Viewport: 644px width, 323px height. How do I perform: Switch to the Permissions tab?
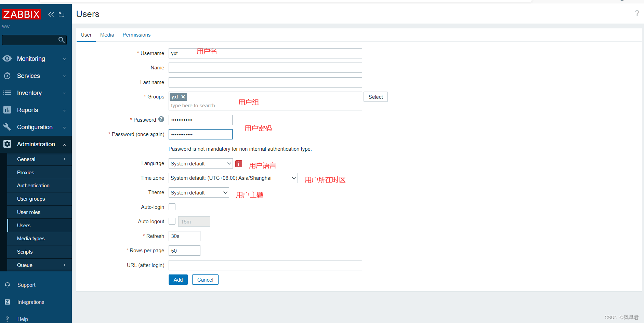(x=136, y=35)
